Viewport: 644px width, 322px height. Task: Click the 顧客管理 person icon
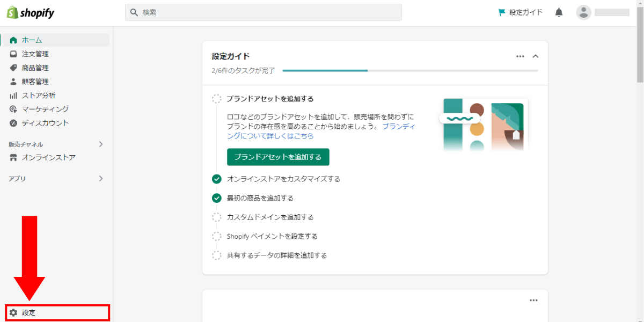click(x=13, y=82)
